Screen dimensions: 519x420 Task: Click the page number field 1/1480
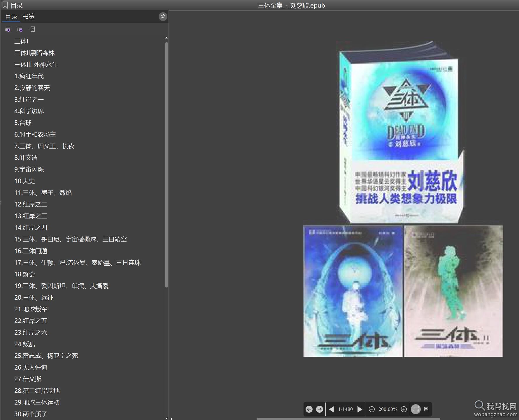[x=346, y=409]
